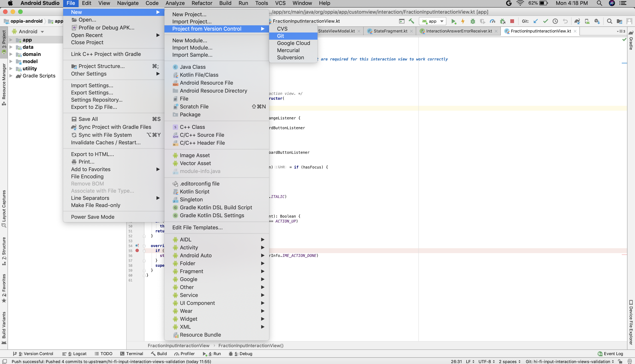Image resolution: width=635 pixels, height=364 pixels.
Task: Open the Other Settings submenu
Action: coord(114,74)
